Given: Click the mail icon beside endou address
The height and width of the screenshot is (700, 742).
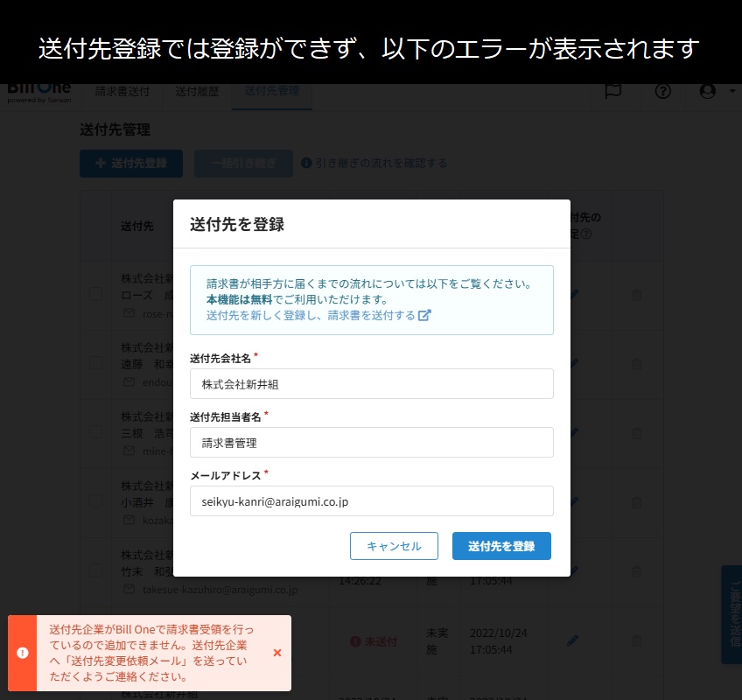Looking at the screenshot, I should (129, 382).
